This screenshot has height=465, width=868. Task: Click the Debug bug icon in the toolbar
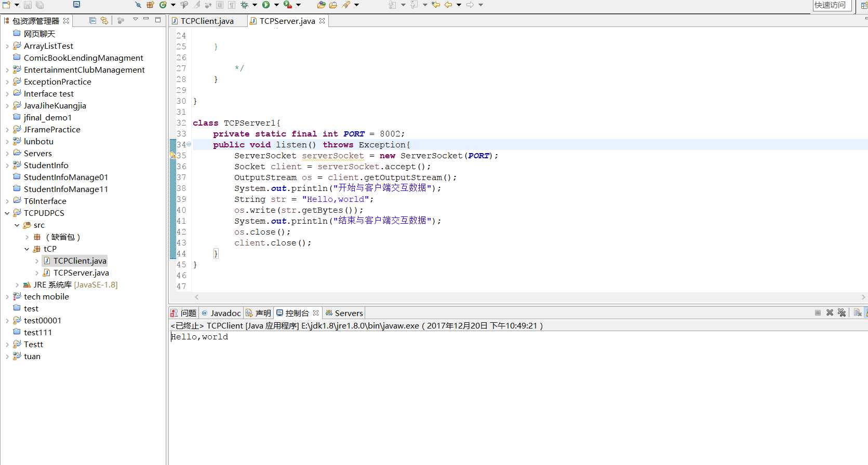(x=244, y=5)
